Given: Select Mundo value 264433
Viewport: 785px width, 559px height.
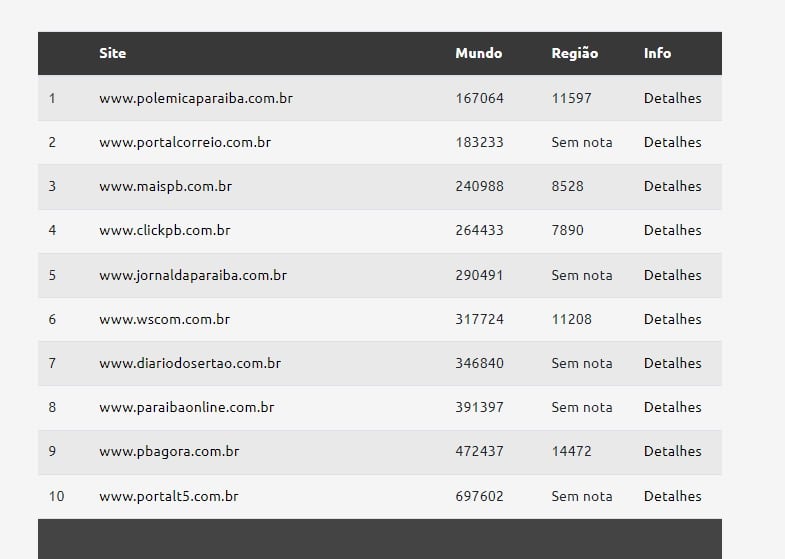Looking at the screenshot, I should (479, 230).
